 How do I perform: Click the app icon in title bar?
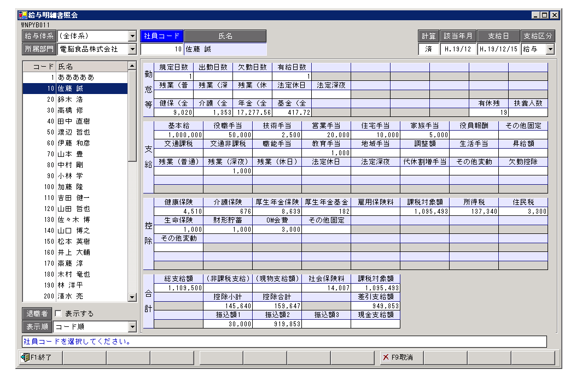22,15
